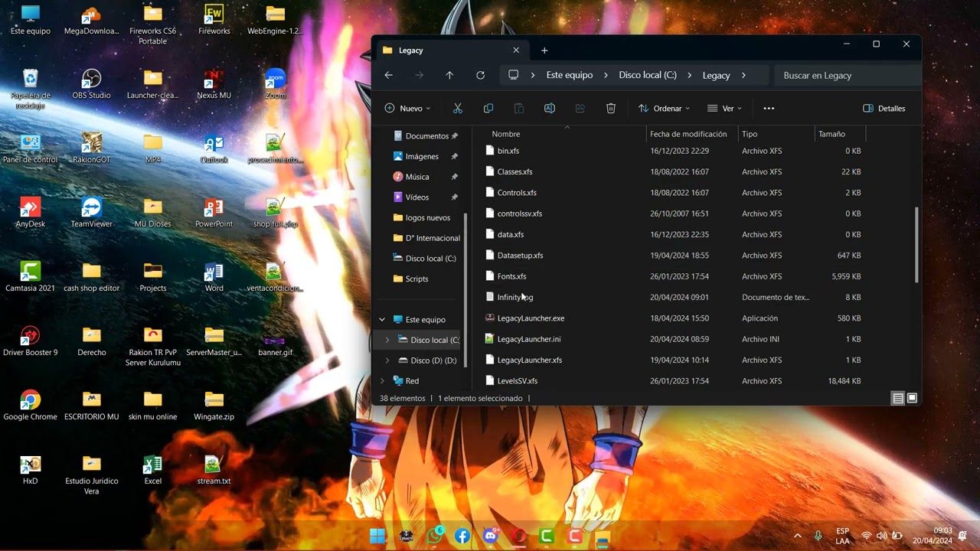Expand Disco (D) (D:) tree chevron

tap(387, 360)
